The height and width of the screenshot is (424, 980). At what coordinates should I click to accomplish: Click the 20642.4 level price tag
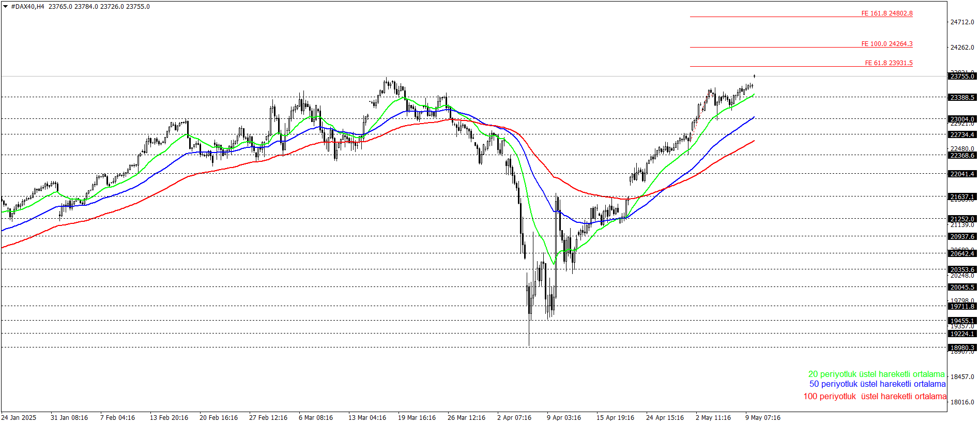click(x=962, y=253)
